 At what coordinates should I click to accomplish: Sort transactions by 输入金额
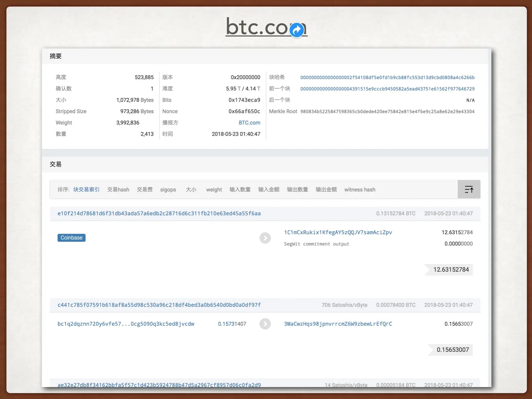tap(269, 190)
